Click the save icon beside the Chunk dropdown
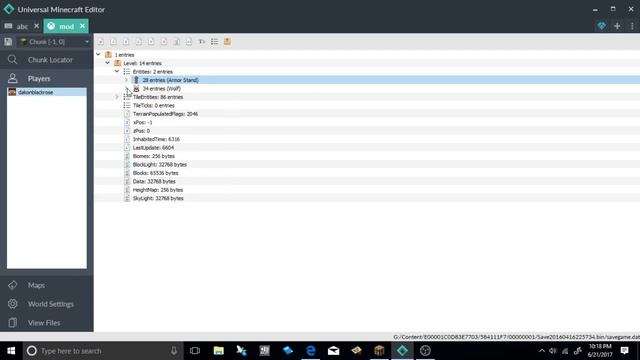The image size is (640, 360). click(x=8, y=42)
